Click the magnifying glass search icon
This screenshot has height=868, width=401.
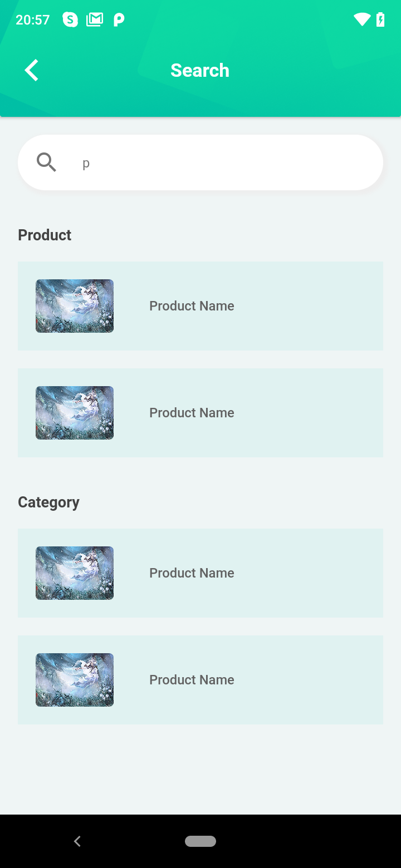click(46, 162)
